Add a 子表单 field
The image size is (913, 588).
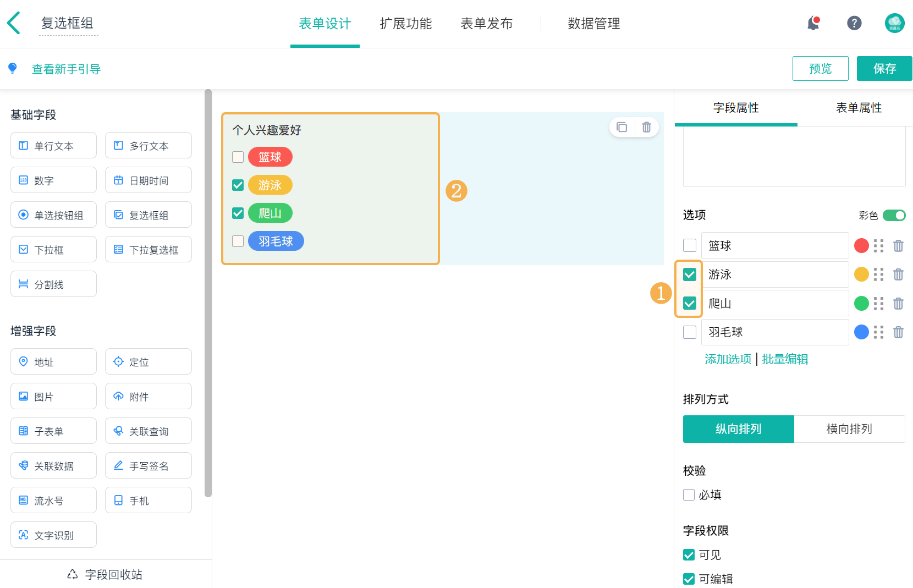(53, 431)
